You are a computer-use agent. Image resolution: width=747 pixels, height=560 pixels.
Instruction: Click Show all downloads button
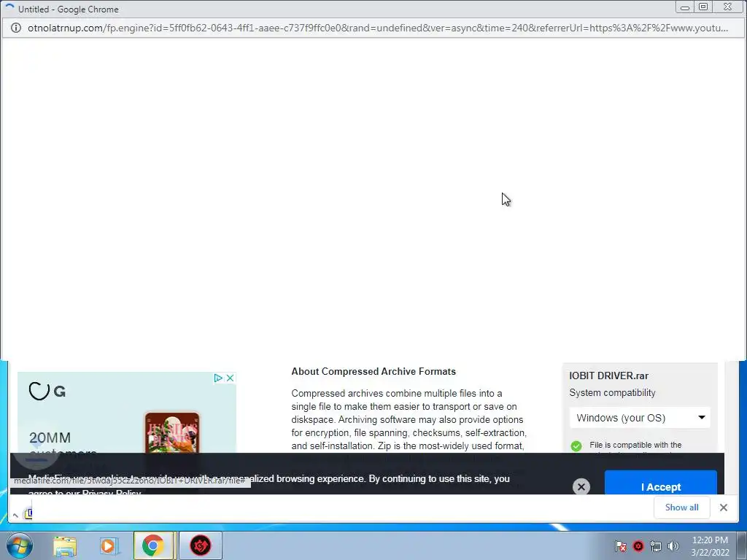pos(682,507)
